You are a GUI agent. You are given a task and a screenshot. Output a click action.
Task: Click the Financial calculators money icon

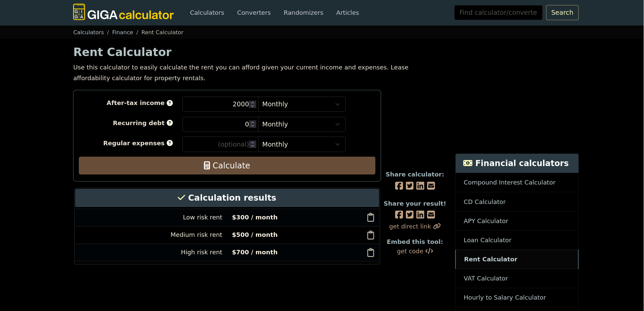pyautogui.click(x=468, y=163)
